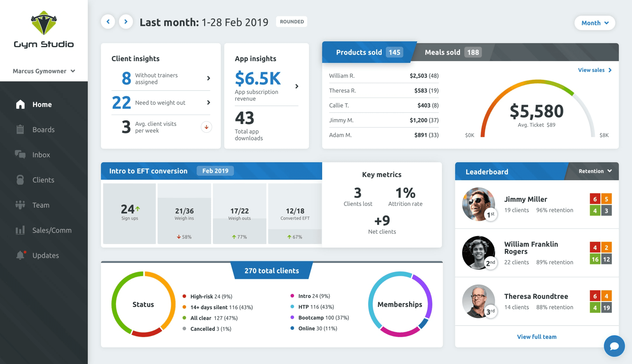Click the Home house icon in sidebar
Screen dimensions: 632x364
tap(20, 104)
